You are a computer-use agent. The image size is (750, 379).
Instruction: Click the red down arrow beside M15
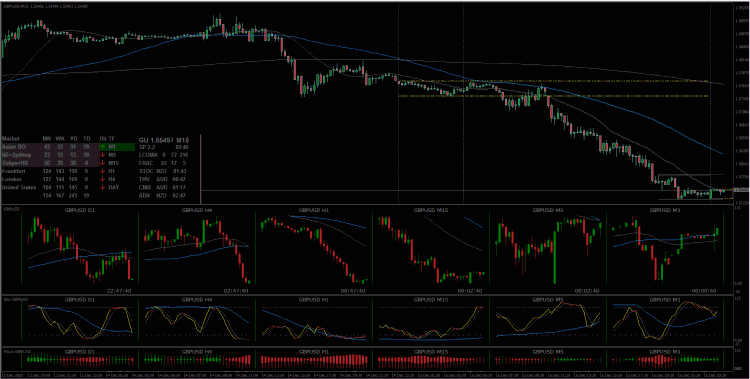102,163
